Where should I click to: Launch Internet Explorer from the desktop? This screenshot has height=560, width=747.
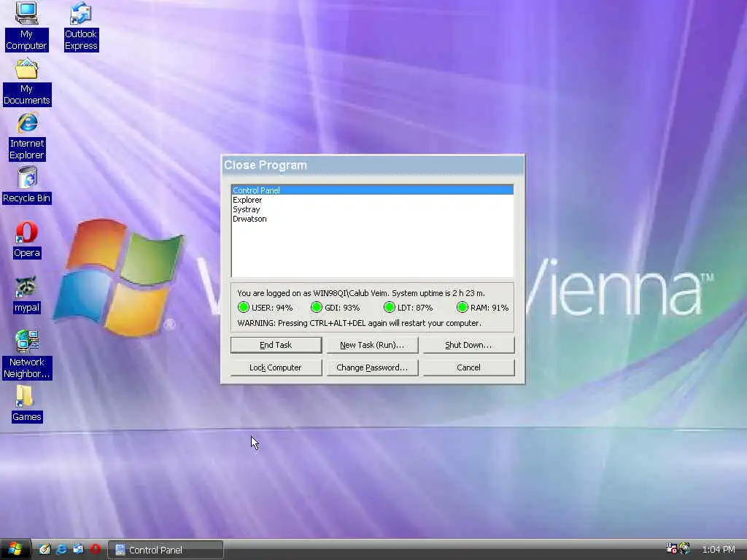(27, 136)
